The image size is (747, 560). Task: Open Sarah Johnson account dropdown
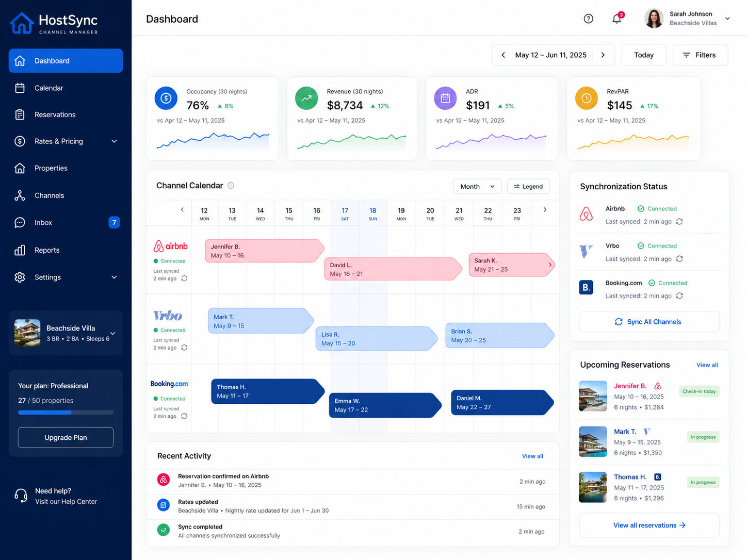(727, 19)
